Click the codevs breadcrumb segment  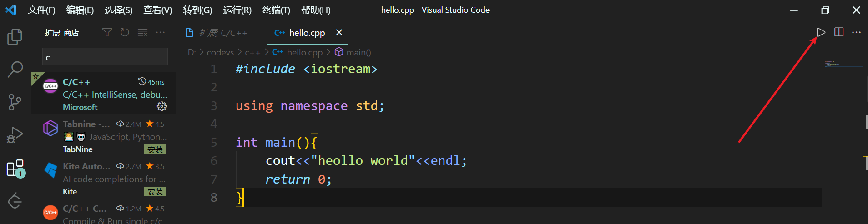click(x=220, y=52)
